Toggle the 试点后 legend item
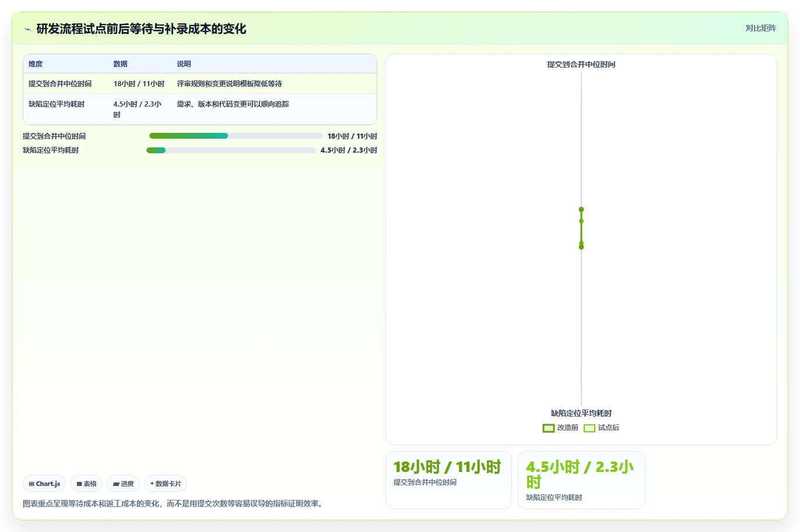800x532 pixels. point(601,428)
